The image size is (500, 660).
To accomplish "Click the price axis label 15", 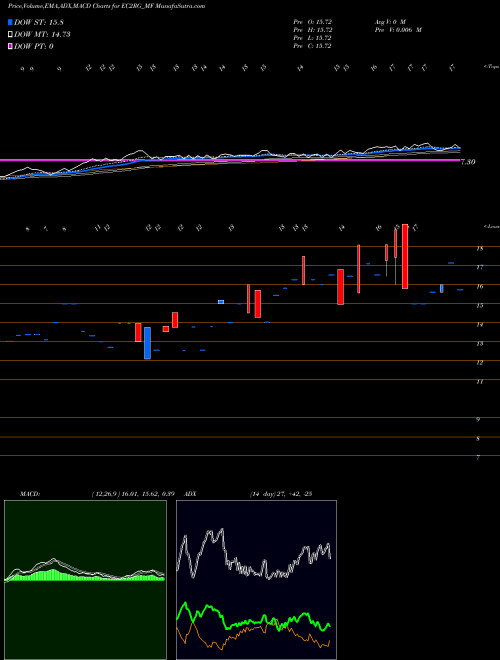I will [479, 306].
